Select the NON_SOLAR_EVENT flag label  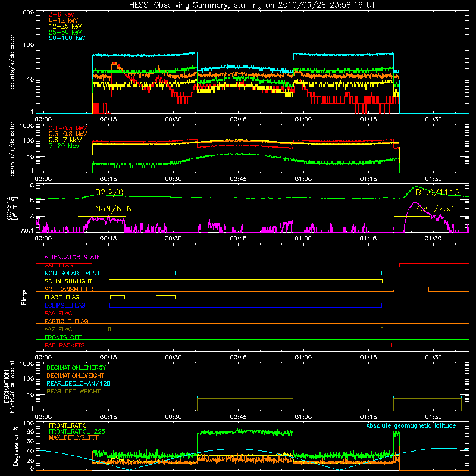(72, 273)
